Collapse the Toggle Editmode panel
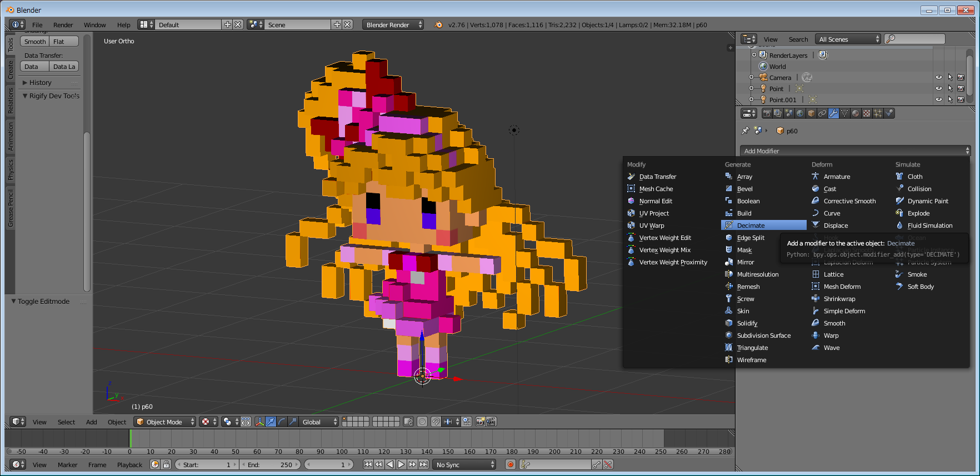 [14, 301]
